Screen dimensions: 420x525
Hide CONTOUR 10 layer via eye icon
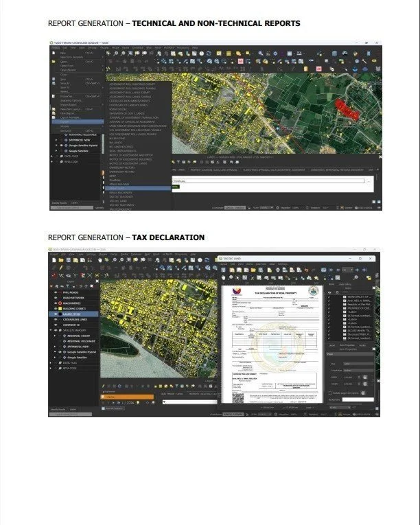[56, 325]
